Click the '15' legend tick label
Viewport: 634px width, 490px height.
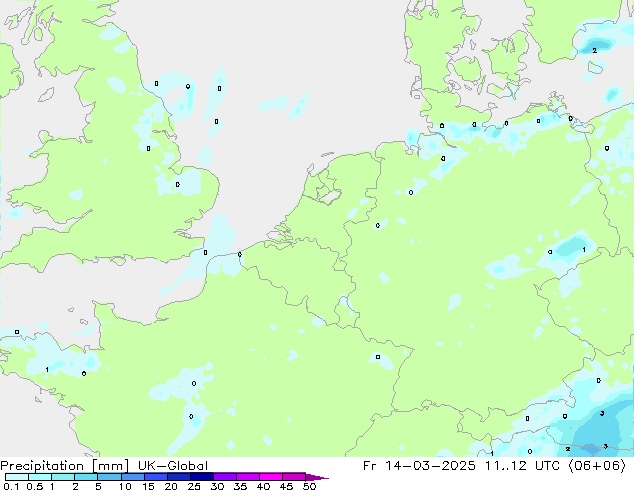coord(148,486)
